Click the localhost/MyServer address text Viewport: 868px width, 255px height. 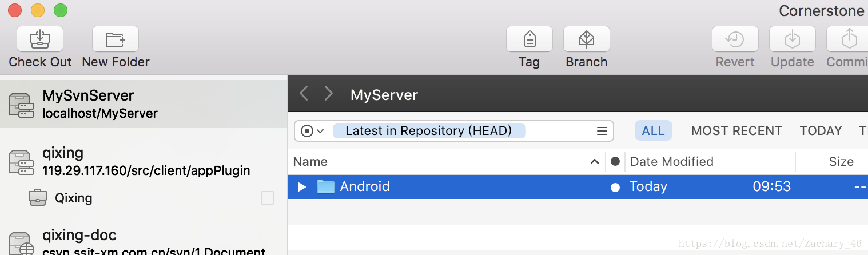click(x=100, y=113)
